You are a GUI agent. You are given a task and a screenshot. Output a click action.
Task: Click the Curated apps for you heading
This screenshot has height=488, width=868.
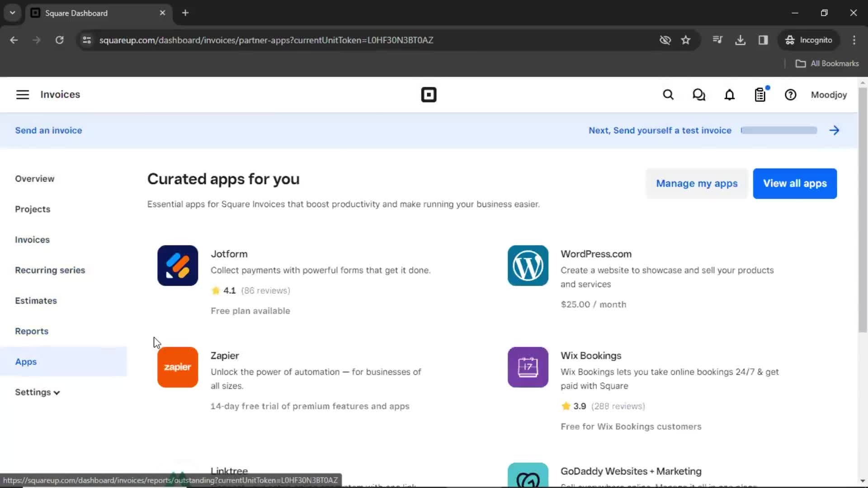pyautogui.click(x=223, y=179)
